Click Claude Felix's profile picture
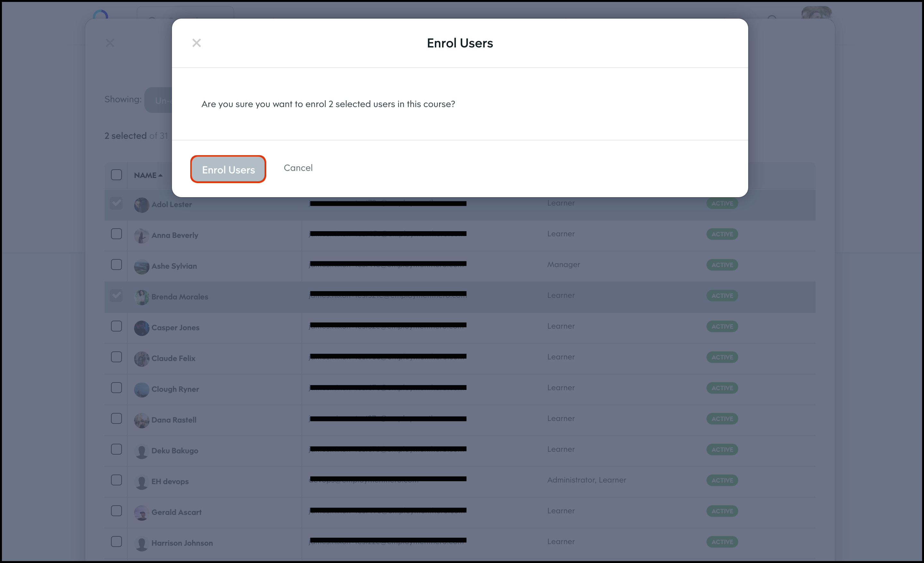The width and height of the screenshot is (924, 563). tap(141, 359)
